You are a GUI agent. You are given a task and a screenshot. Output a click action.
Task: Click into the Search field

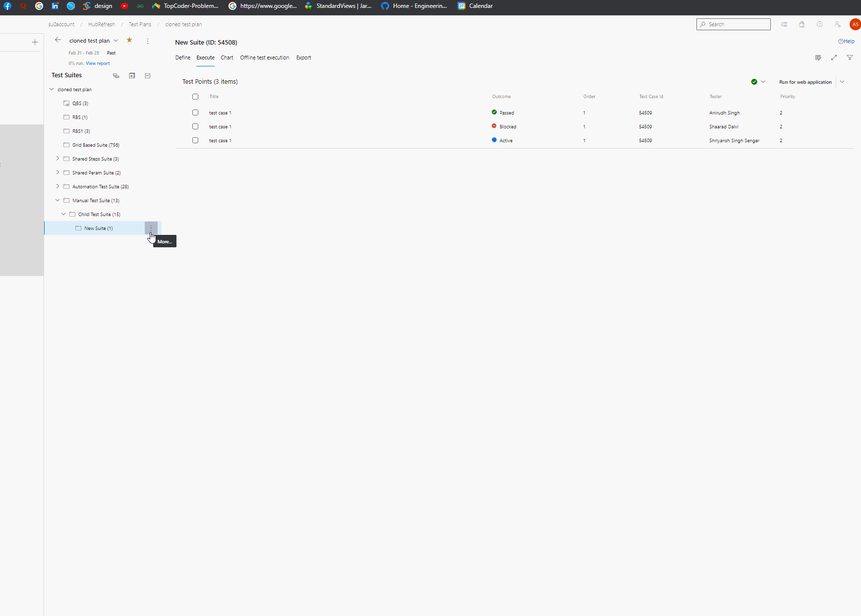click(x=734, y=24)
